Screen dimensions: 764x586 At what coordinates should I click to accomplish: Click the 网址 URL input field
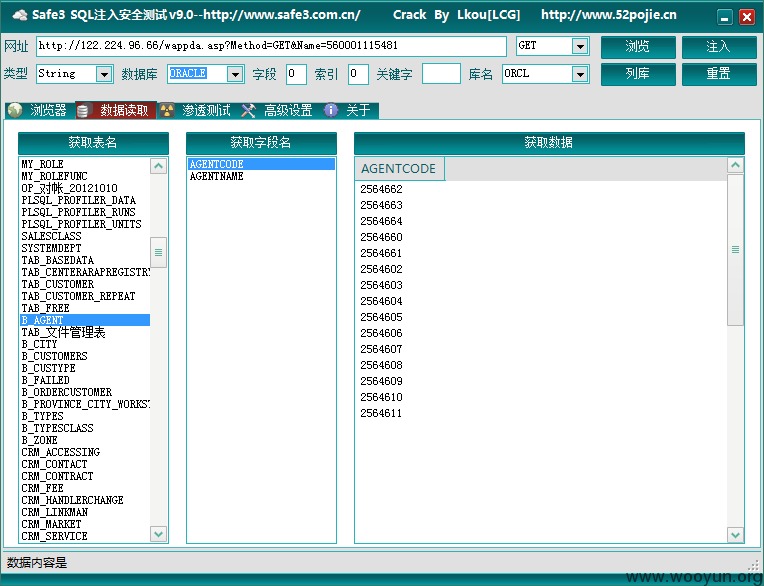point(271,46)
